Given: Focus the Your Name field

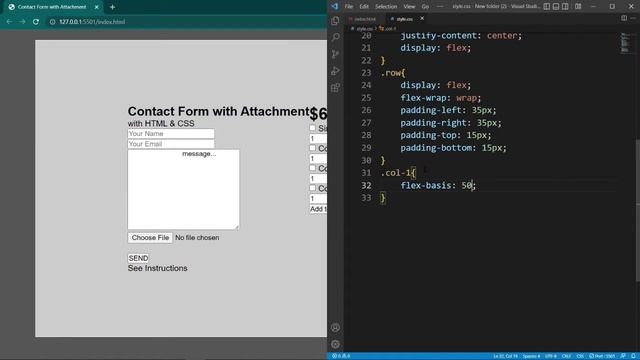Looking at the screenshot, I should [171, 133].
